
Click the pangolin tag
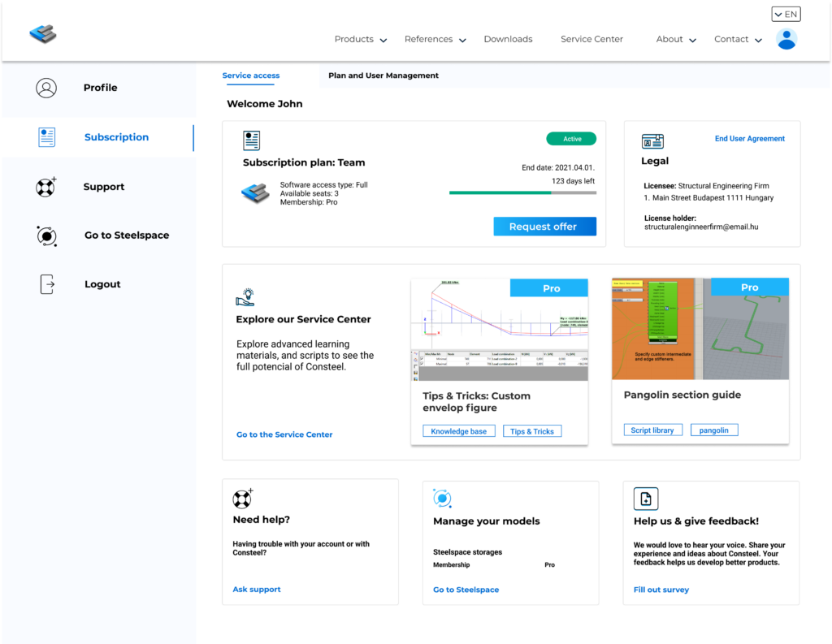(x=713, y=430)
